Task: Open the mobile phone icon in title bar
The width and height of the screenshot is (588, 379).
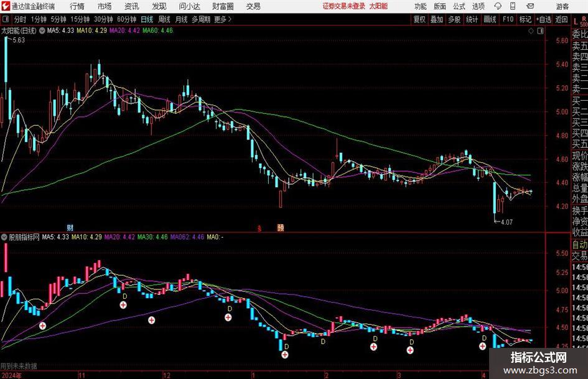Action: (513, 6)
